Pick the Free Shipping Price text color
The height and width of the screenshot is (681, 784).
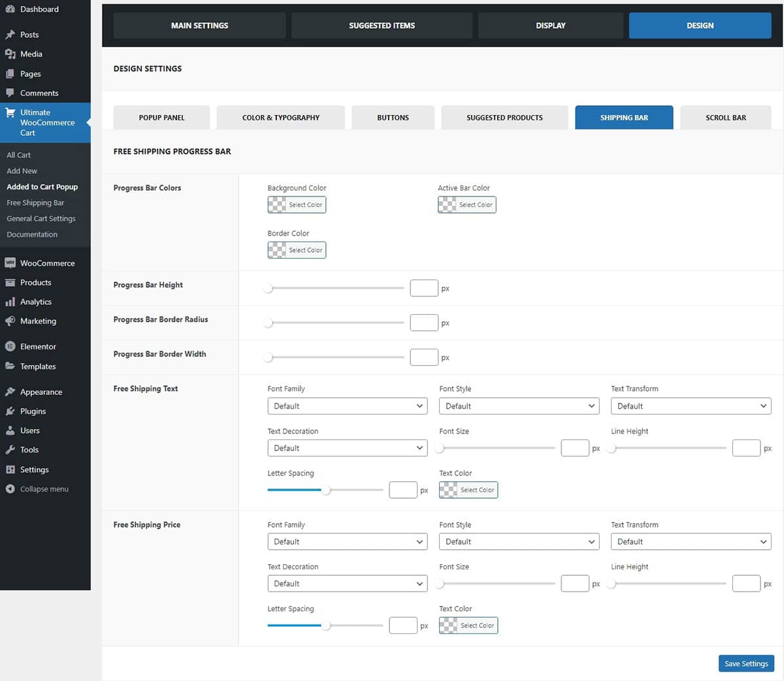pos(468,626)
